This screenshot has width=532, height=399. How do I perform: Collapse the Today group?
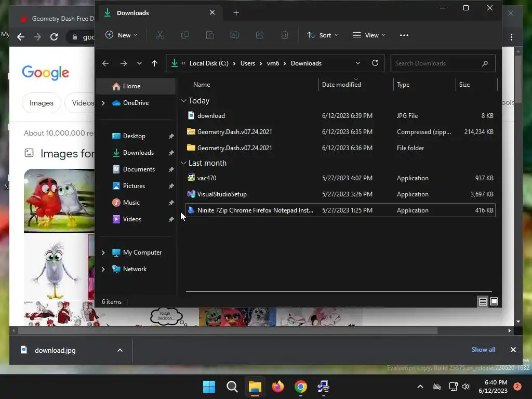pyautogui.click(x=183, y=101)
